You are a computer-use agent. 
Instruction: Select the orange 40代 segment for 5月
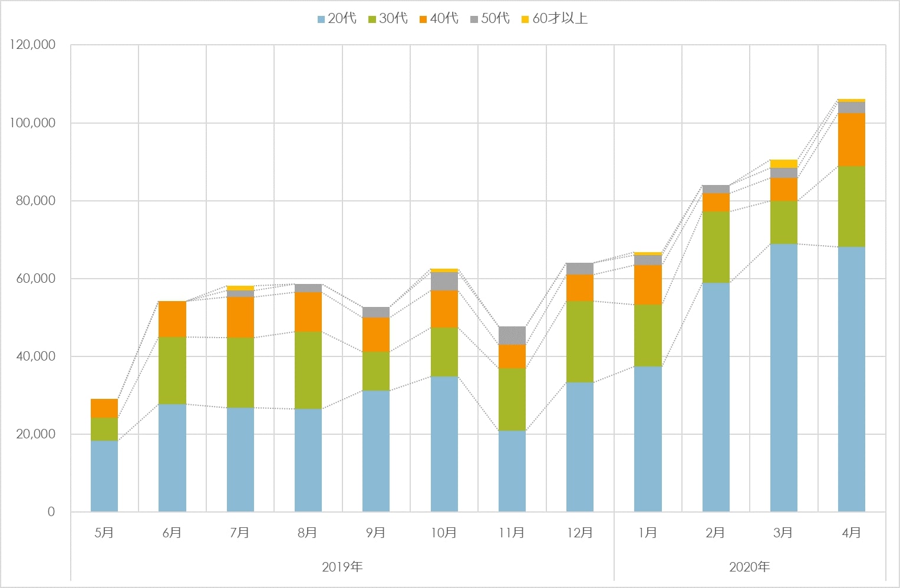click(x=104, y=408)
